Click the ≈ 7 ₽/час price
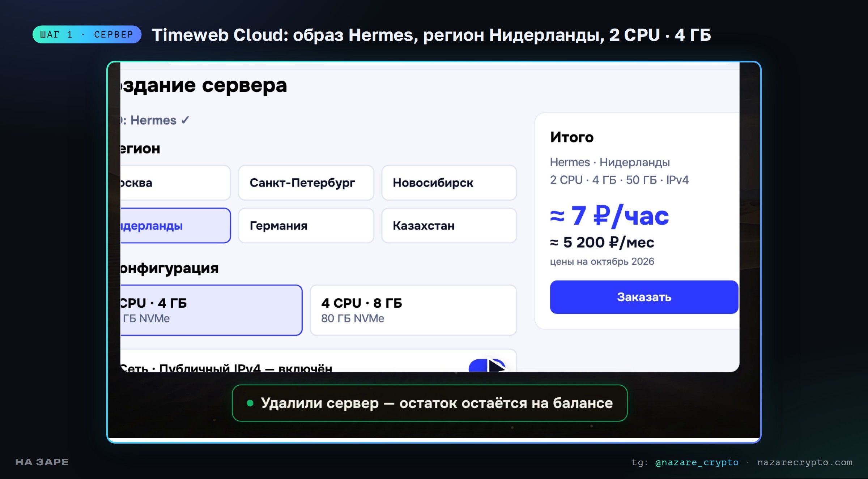The image size is (868, 479). tap(609, 216)
